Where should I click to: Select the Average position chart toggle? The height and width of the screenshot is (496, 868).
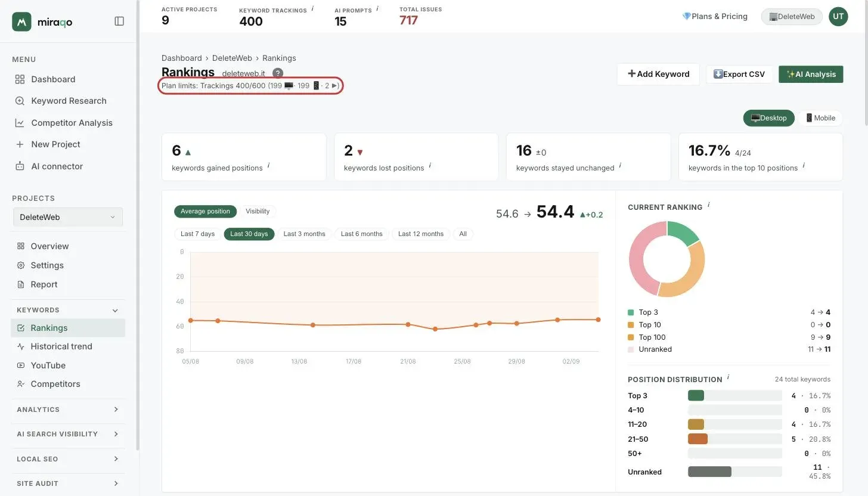[206, 212]
